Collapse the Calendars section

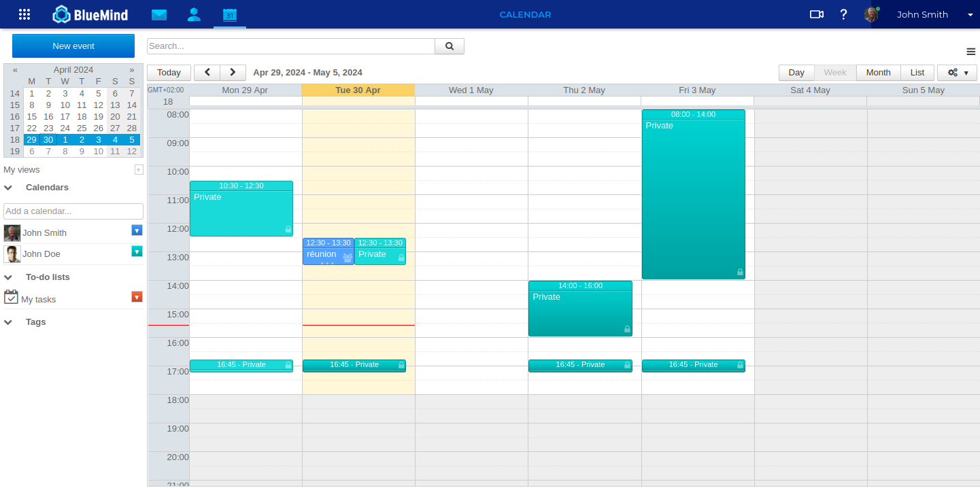9,188
